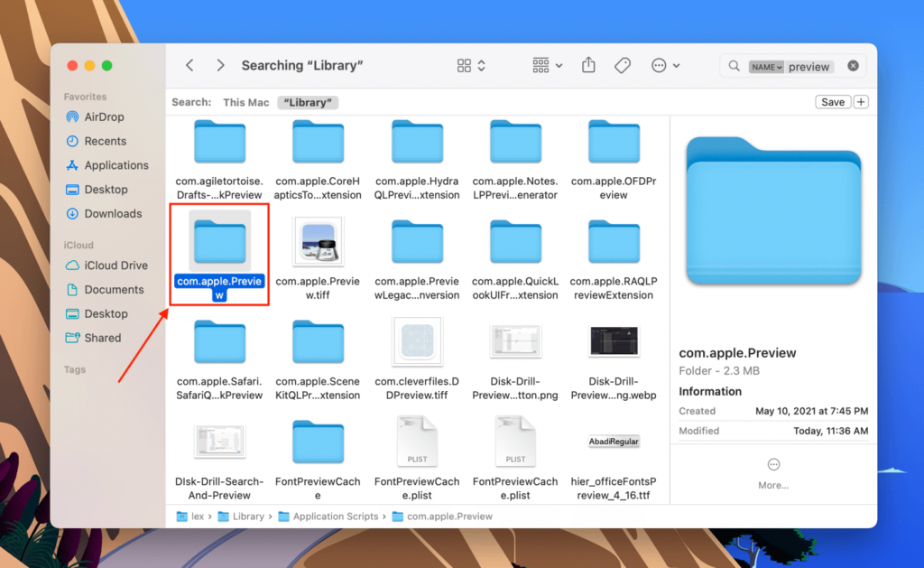Click the magnifying glass search icon
924x568 pixels.
[735, 66]
